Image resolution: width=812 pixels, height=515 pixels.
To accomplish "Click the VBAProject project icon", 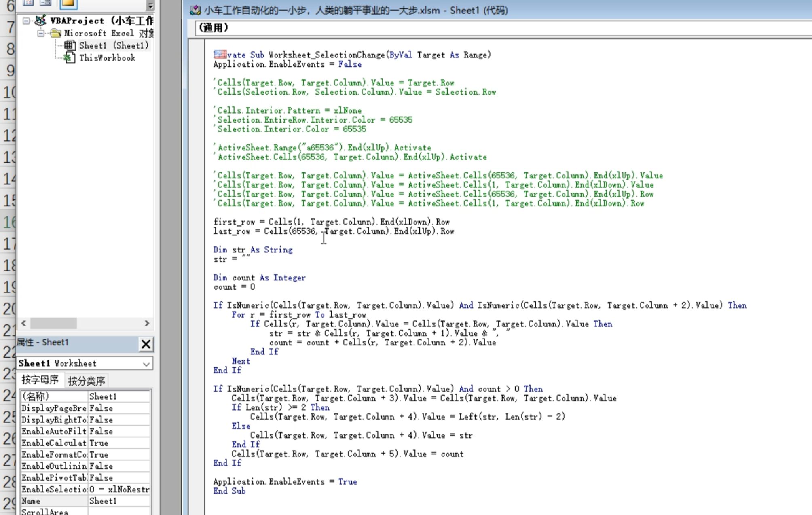I will pyautogui.click(x=40, y=20).
